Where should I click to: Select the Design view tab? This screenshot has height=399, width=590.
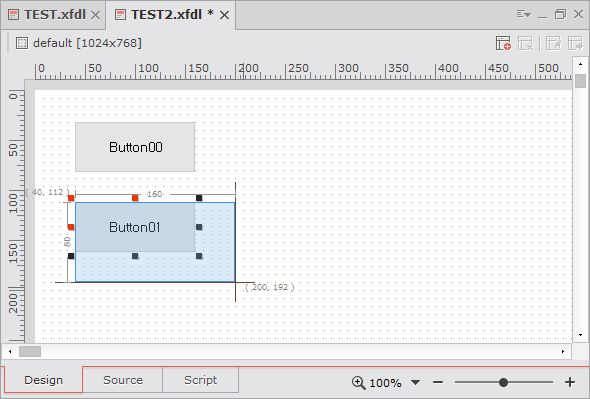click(x=43, y=380)
